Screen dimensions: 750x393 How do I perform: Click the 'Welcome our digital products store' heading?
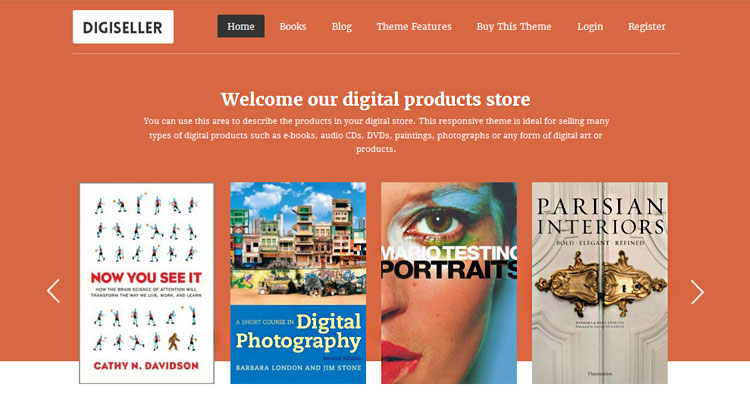pyautogui.click(x=375, y=99)
